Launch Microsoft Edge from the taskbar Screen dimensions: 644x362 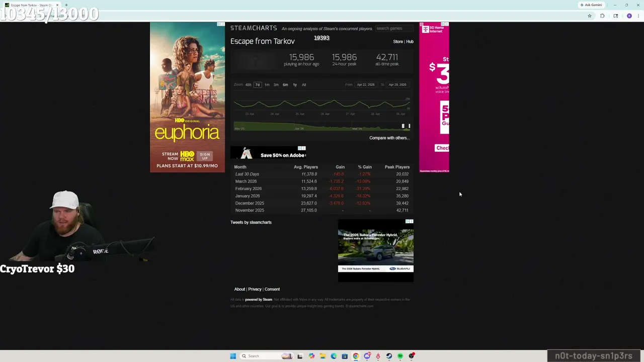point(334,356)
